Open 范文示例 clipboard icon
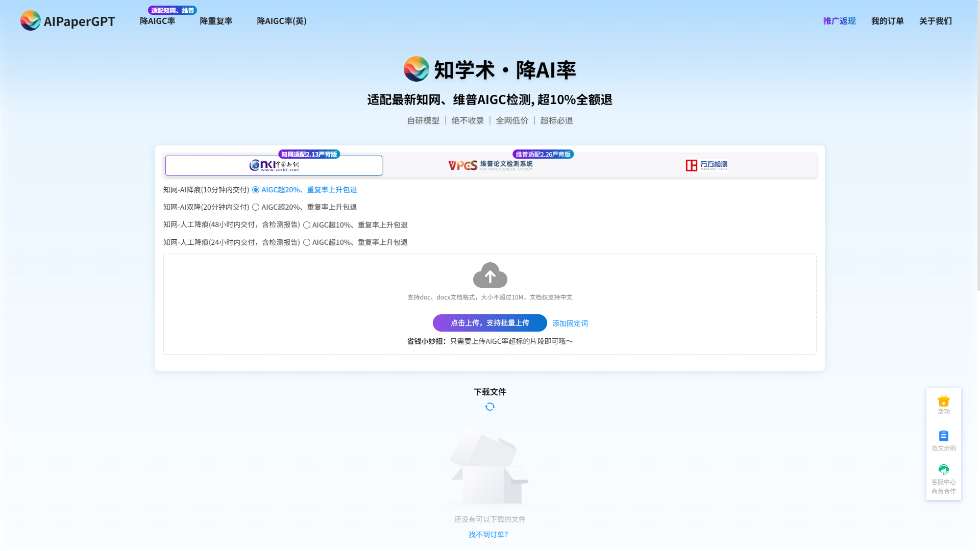980x551 pixels. 943,436
